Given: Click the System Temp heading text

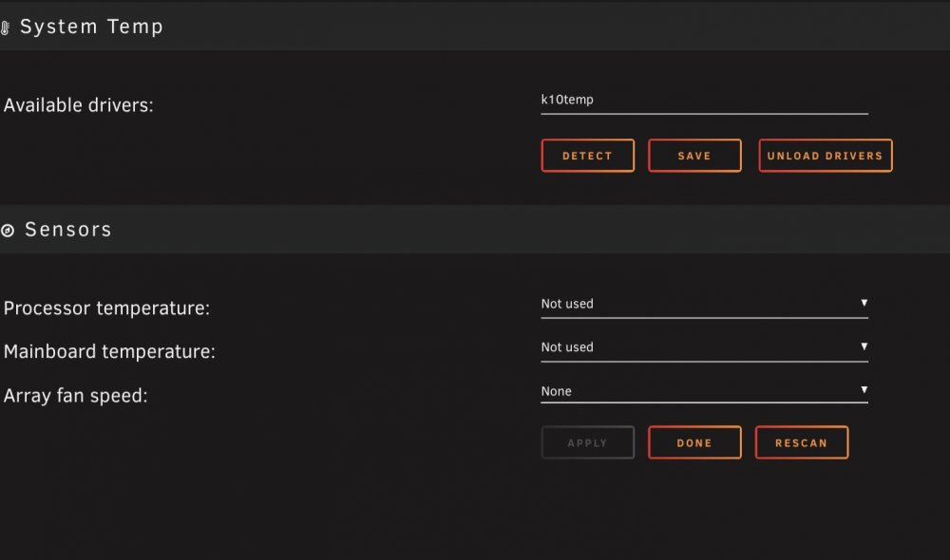Looking at the screenshot, I should coord(91,27).
